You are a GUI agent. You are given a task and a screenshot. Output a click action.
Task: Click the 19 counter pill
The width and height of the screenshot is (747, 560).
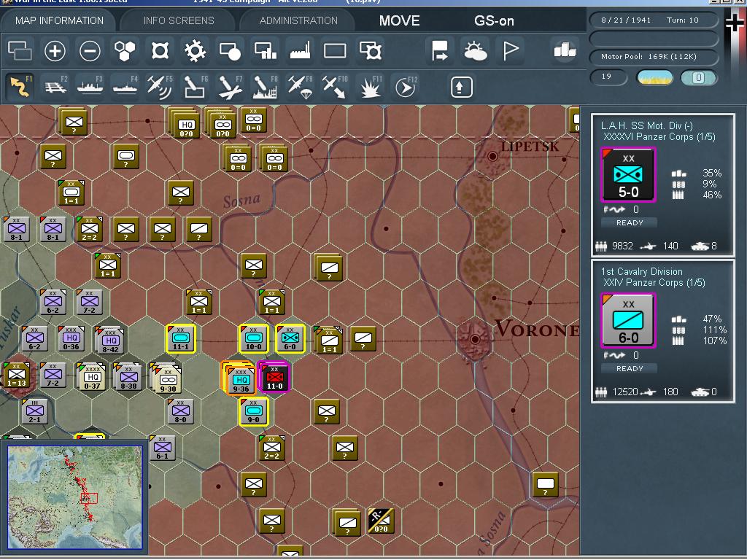click(608, 77)
